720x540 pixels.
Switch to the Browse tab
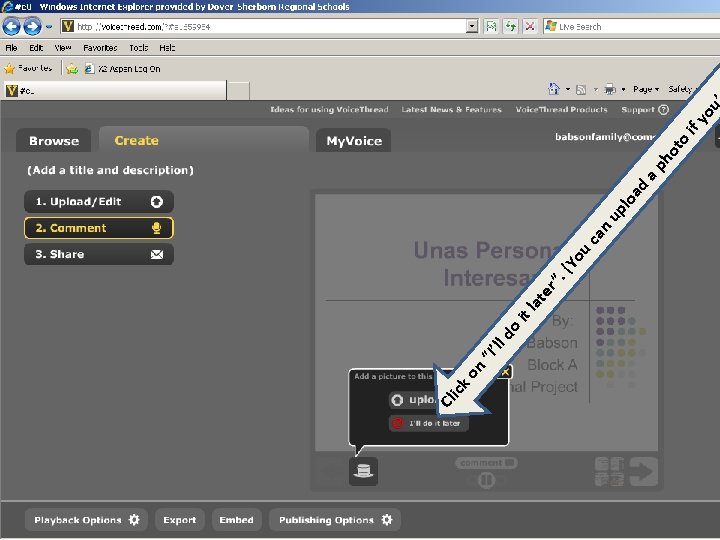54,141
